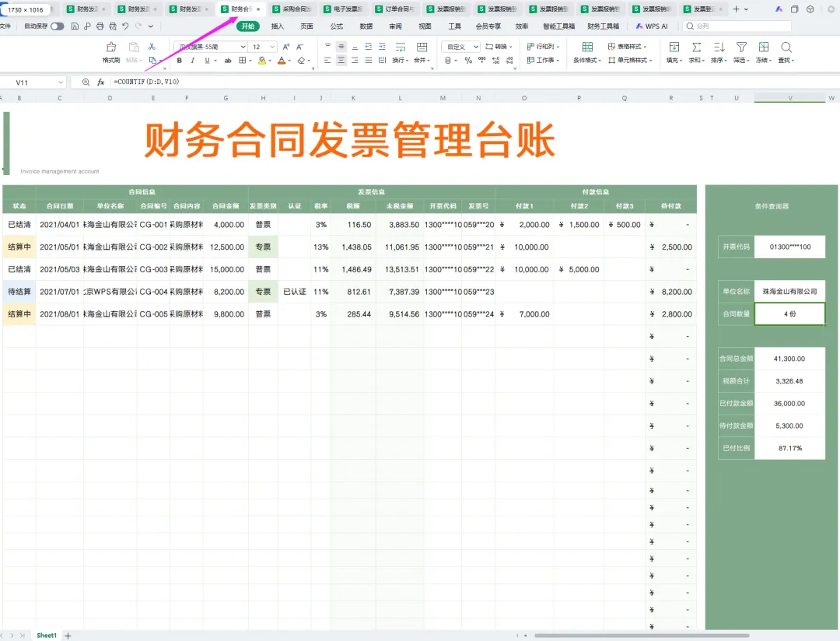This screenshot has width=840, height=641.
Task: Open the number format 自定义 dropdown
Action: [x=476, y=47]
